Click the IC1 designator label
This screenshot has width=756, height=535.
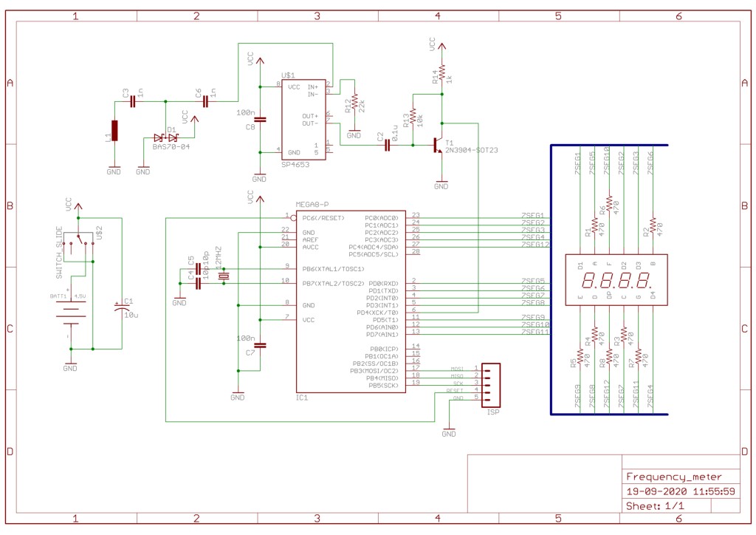pyautogui.click(x=302, y=398)
